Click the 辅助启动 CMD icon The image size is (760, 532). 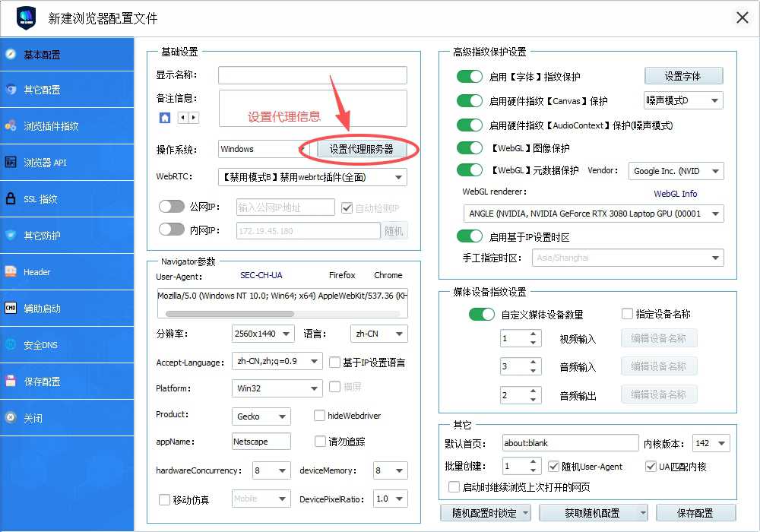pyautogui.click(x=11, y=309)
